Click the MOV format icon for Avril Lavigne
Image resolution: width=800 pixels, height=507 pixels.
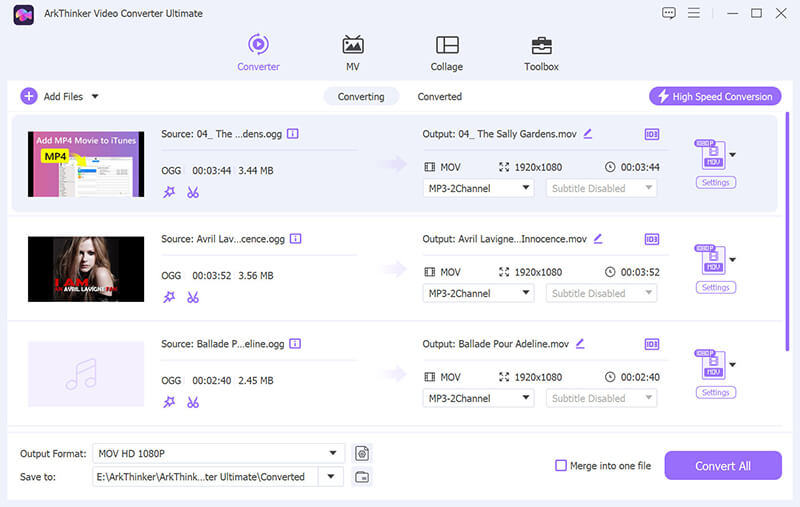tap(711, 259)
